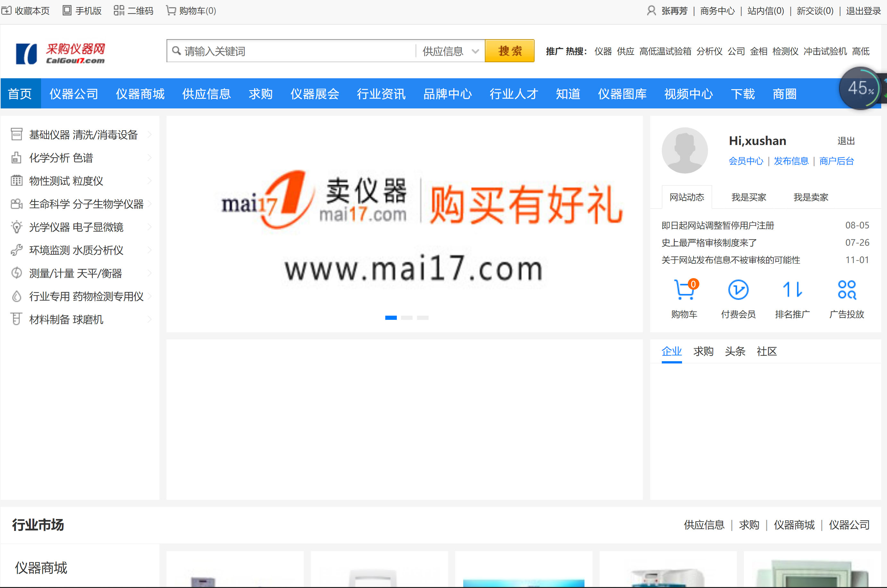Screen dimensions: 887x588
Task: Click the 生命科学 category icon
Action: pos(16,204)
